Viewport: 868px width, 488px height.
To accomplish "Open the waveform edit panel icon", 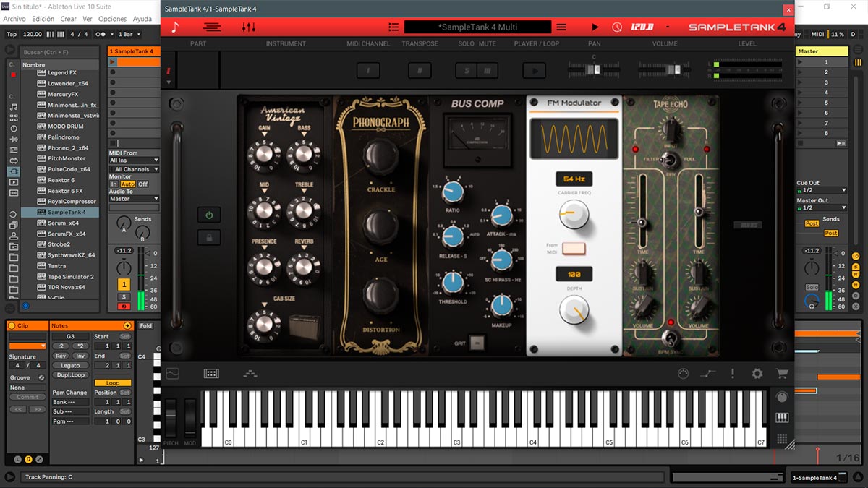I will click(x=173, y=374).
